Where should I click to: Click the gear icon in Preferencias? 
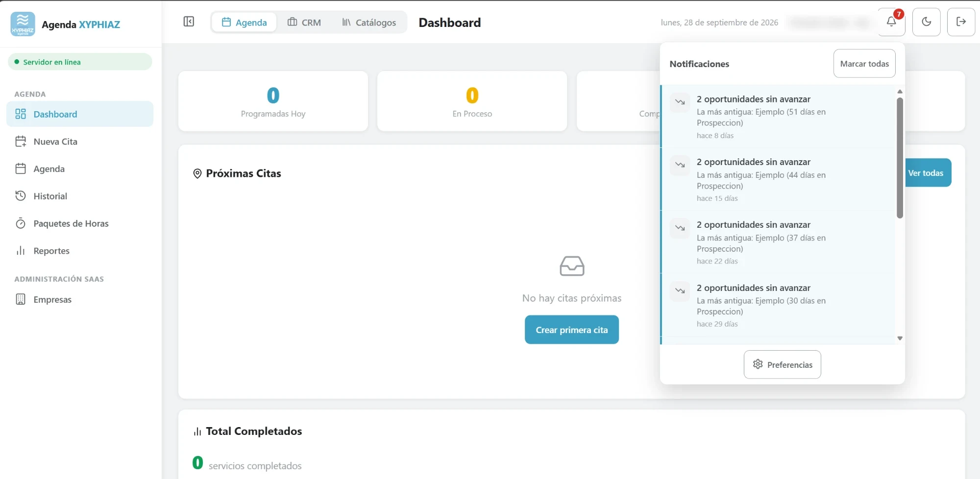click(x=758, y=364)
